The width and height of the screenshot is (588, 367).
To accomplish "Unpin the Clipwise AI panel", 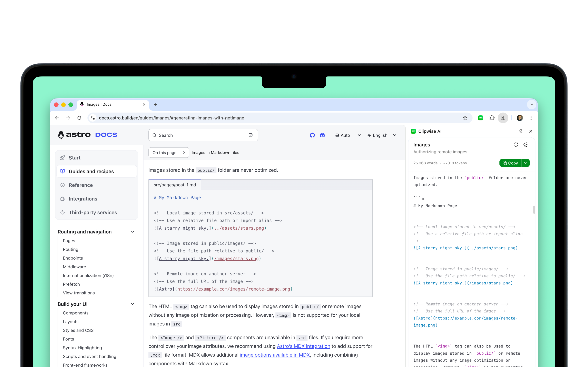I will click(x=521, y=131).
